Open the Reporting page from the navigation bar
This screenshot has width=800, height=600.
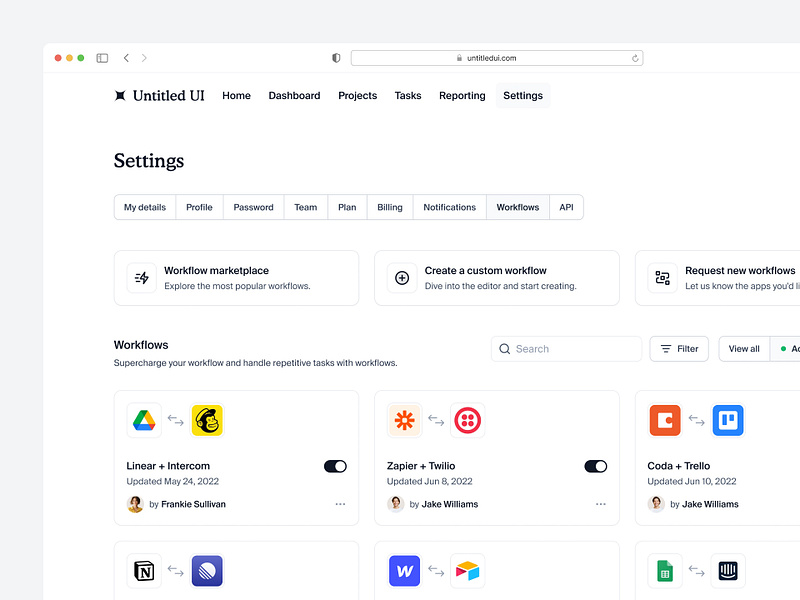[461, 95]
